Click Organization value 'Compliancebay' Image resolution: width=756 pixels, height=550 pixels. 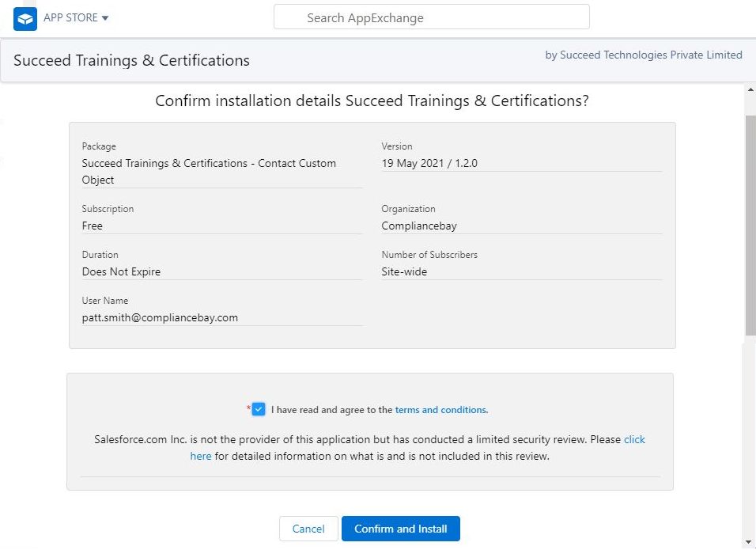click(x=419, y=226)
